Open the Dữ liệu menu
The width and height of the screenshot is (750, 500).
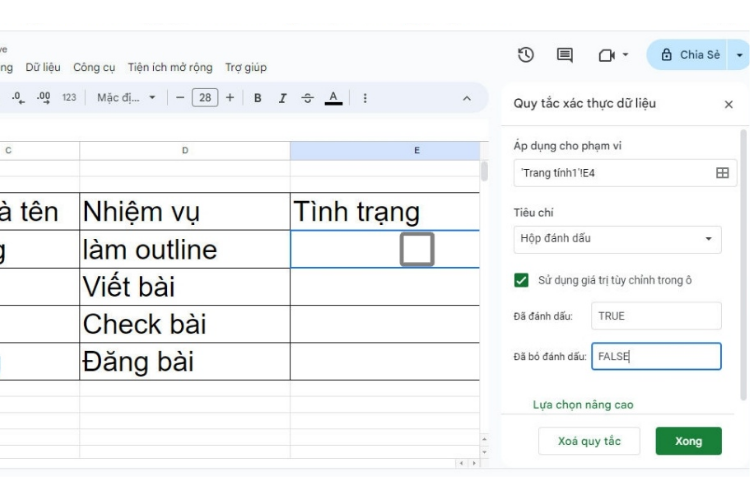43,67
